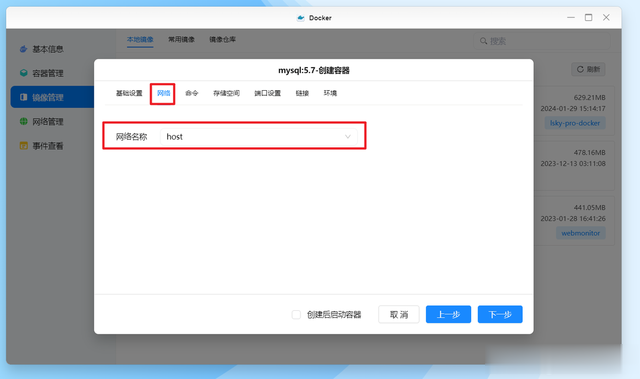Enable 创建后启动容器 checkbox

[296, 315]
